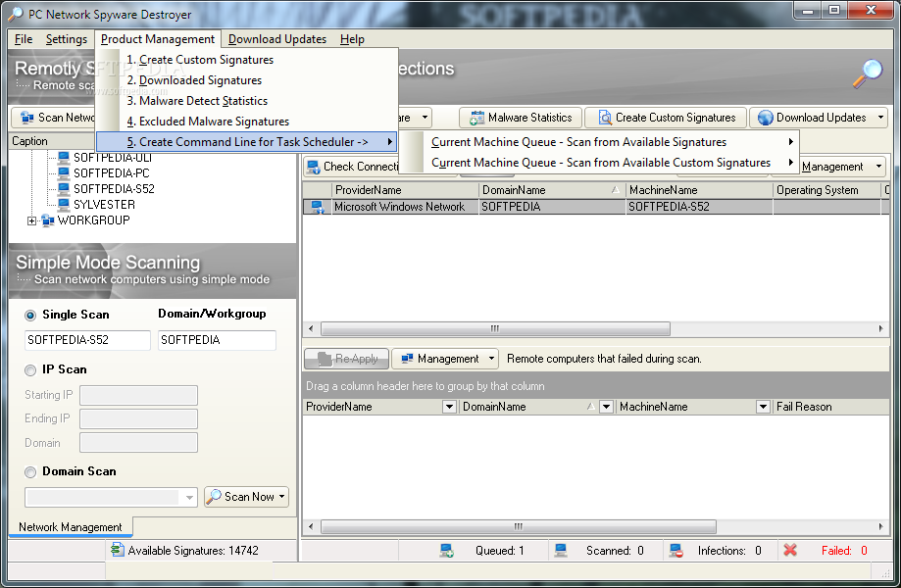Open the Settings menu

(67, 39)
